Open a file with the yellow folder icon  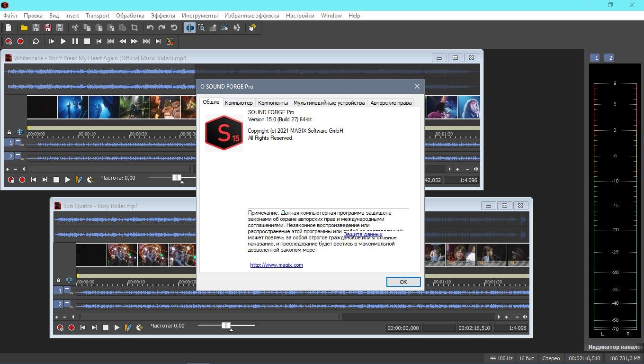[x=24, y=28]
